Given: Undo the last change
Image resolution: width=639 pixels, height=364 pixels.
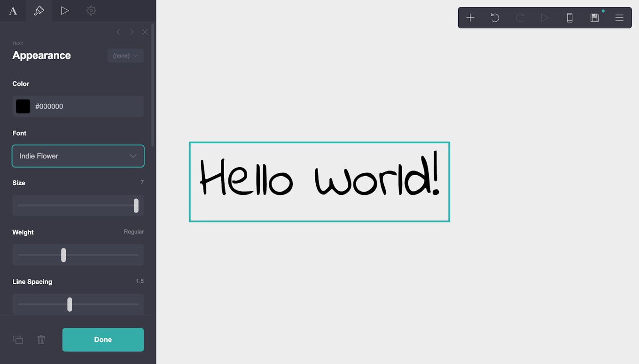Looking at the screenshot, I should (x=495, y=18).
